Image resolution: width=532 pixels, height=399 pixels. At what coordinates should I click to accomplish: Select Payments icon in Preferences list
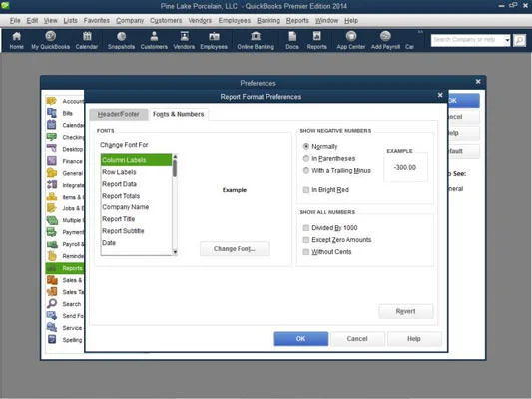52,232
